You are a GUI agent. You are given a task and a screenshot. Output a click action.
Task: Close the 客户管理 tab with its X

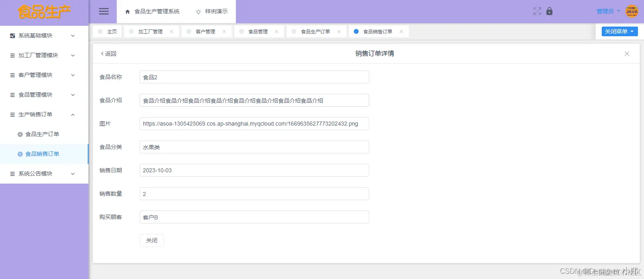click(x=224, y=31)
